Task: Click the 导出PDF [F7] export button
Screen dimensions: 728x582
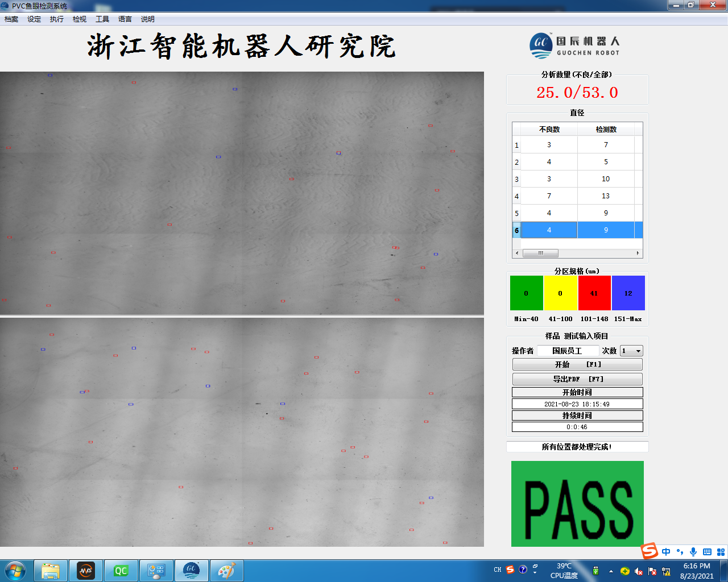Action: pos(577,379)
